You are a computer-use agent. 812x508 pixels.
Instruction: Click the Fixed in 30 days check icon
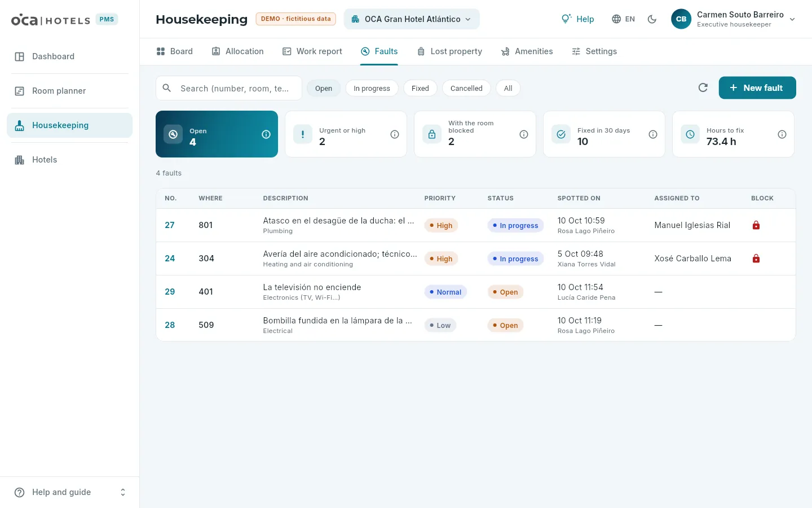coord(561,134)
